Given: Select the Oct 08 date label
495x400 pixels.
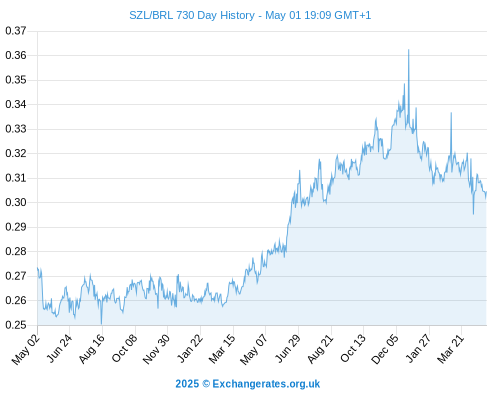Looking at the screenshot, I should 124,349.
